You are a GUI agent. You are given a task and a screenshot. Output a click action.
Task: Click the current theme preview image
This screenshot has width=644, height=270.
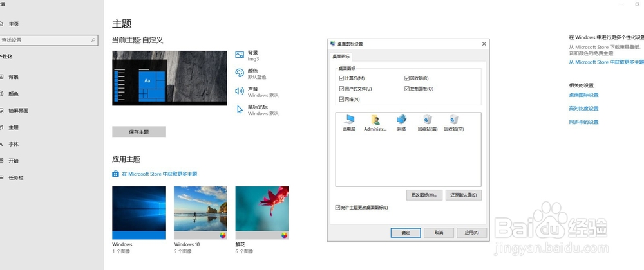169,78
